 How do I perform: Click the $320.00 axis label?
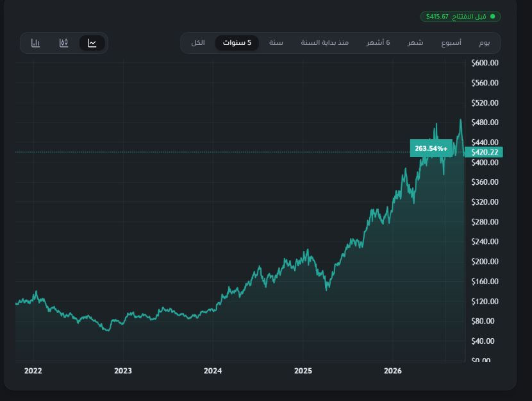click(x=485, y=202)
